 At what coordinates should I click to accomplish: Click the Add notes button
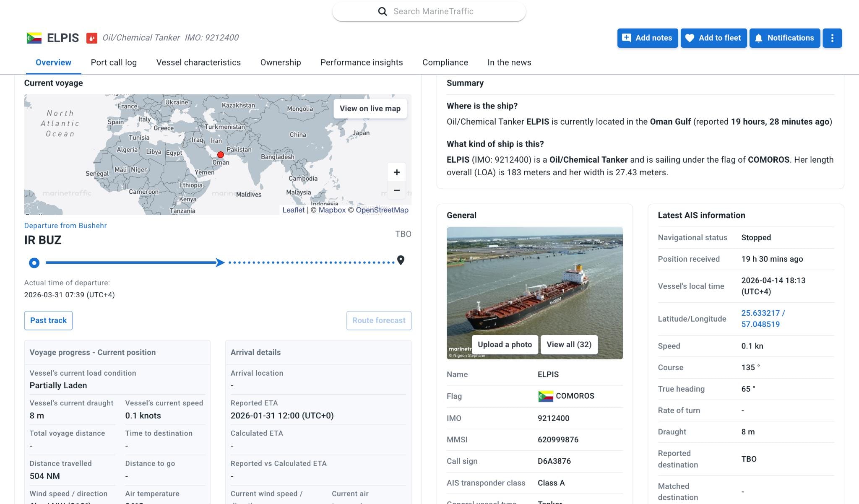[647, 38]
